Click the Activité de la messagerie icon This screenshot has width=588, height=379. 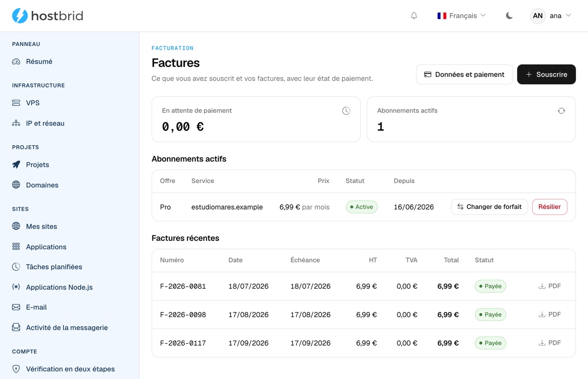click(16, 327)
